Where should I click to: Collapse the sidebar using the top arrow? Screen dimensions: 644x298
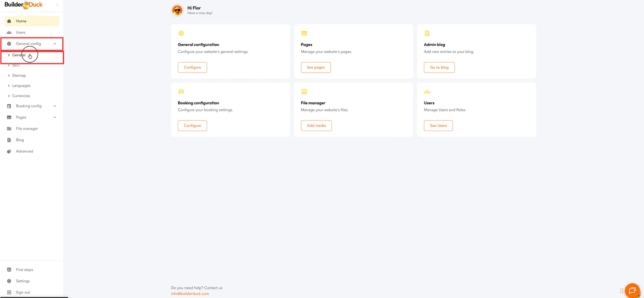[x=57, y=5]
